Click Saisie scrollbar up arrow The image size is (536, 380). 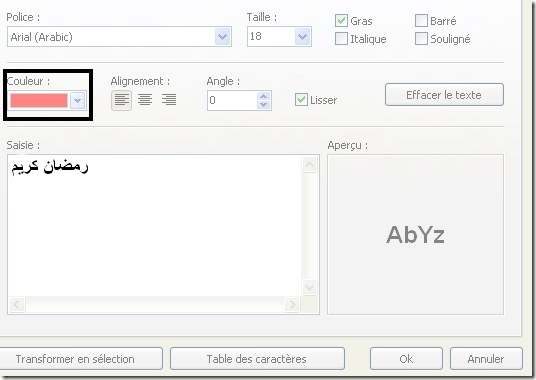click(310, 165)
